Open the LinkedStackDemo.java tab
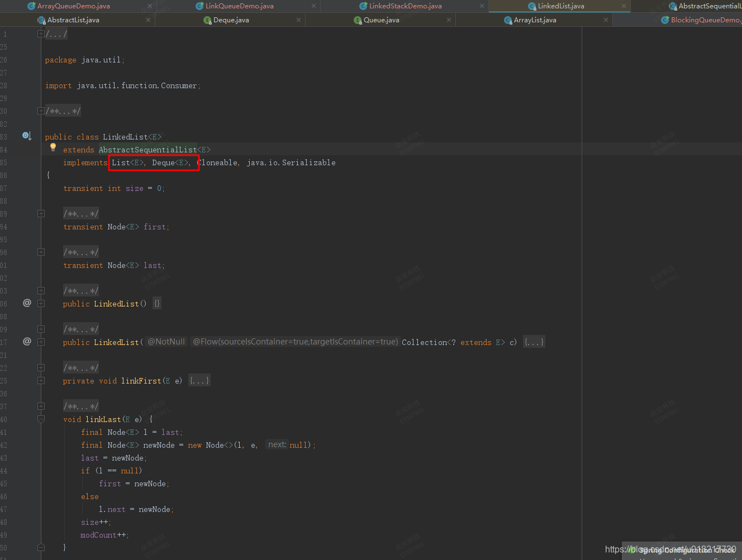Viewport: 742px width, 560px height. pos(406,6)
